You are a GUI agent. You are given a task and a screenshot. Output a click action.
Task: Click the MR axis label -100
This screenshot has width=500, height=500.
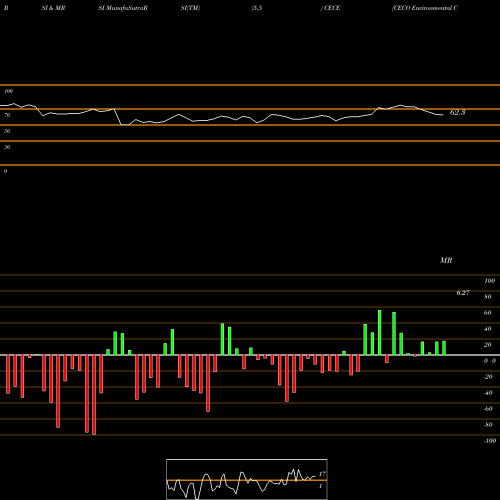click(490, 441)
